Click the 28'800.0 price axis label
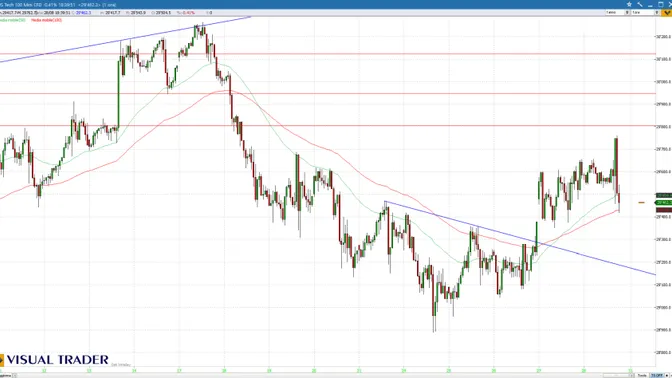The image size is (672, 378). tap(663, 352)
